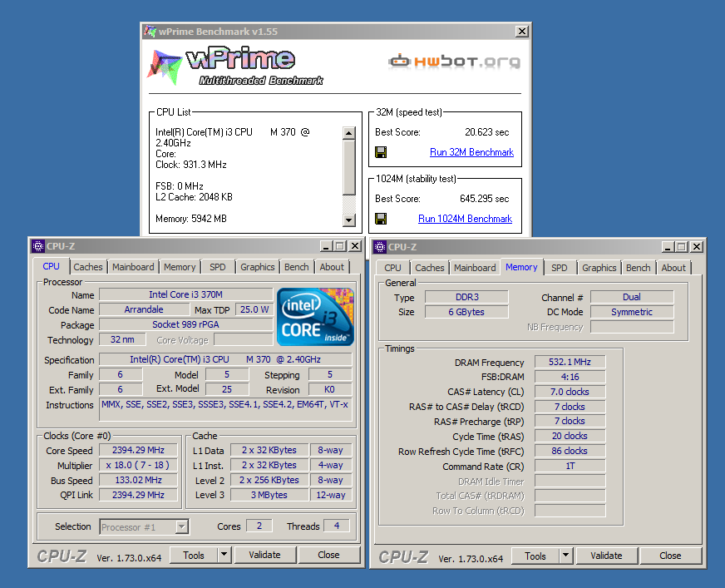
Task: Click the CPU List scrollbar thumb
Action: (349, 167)
